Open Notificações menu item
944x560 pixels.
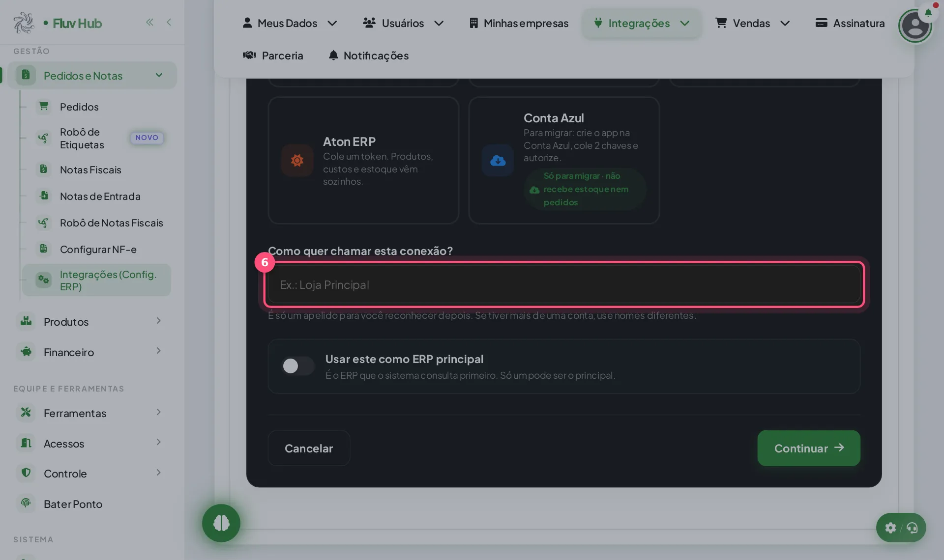368,56
